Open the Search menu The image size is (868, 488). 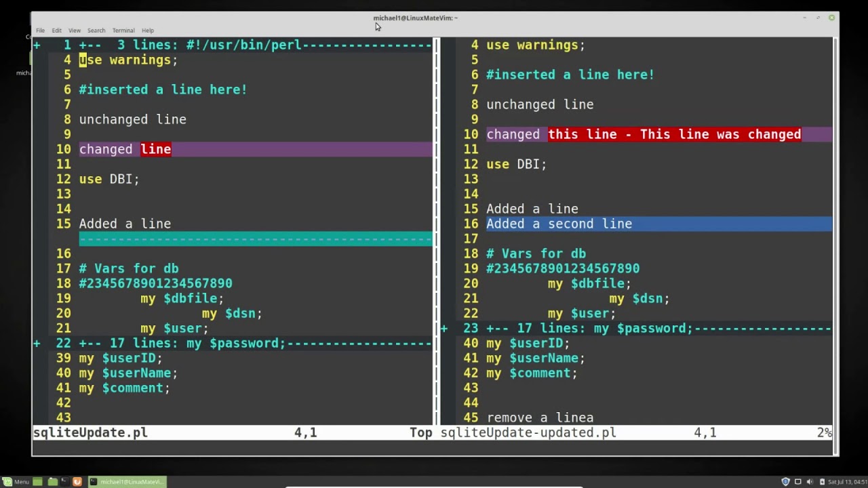(x=96, y=30)
